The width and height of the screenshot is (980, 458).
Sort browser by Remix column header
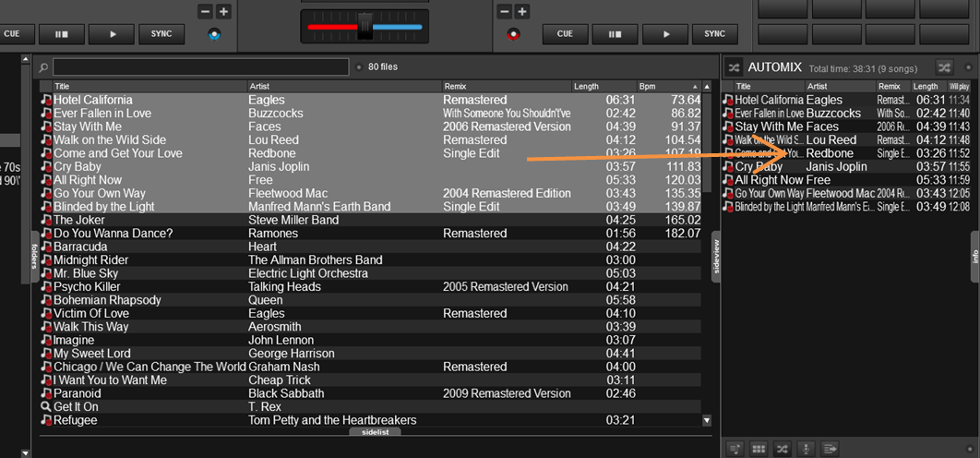(x=507, y=87)
